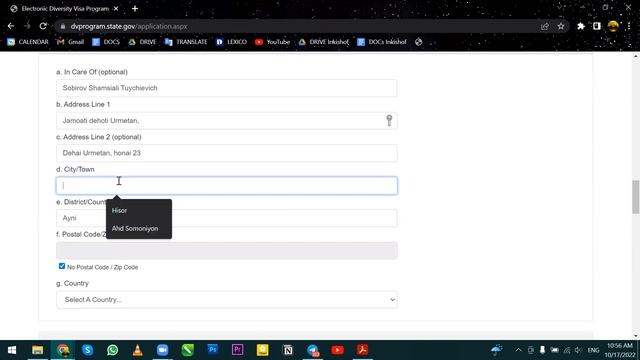This screenshot has width=640, height=360.
Task: Open the DRIVE bookmark
Action: [142, 42]
